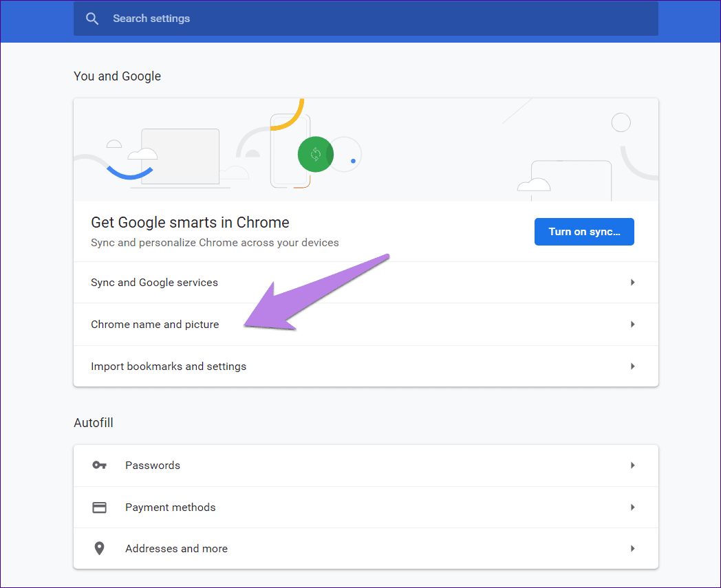This screenshot has height=588, width=721.
Task: Click the arrow beside Passwords
Action: pyautogui.click(x=633, y=466)
